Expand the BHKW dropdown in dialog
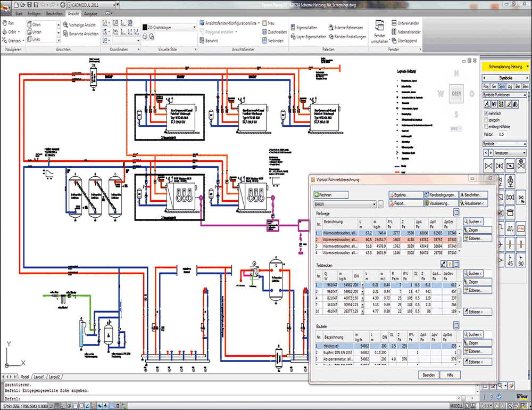This screenshot has width=532, height=410. click(374, 204)
